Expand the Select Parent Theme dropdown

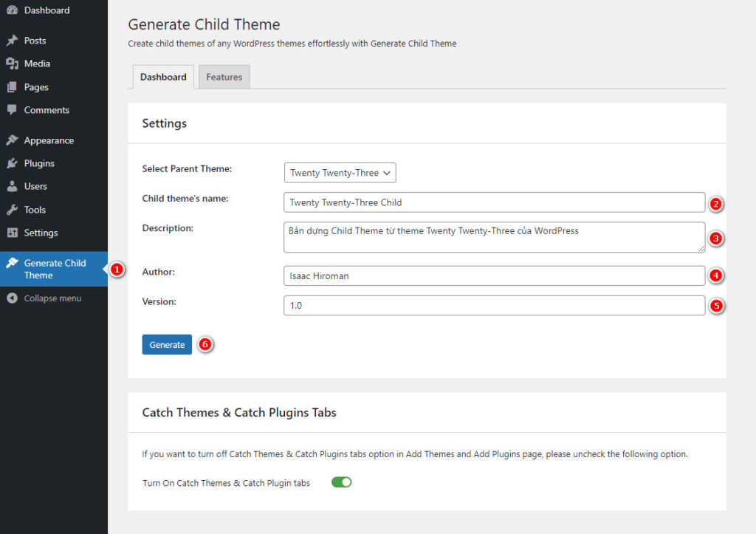(x=340, y=173)
